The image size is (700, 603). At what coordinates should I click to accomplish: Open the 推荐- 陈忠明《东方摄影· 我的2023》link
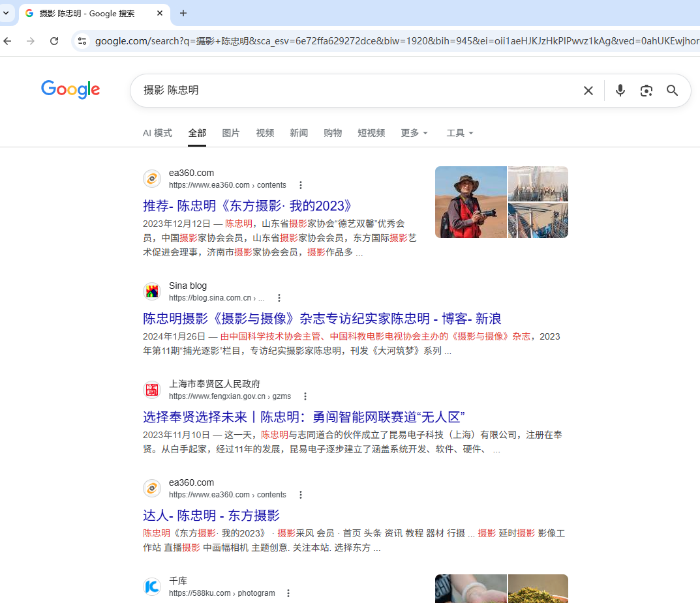point(247,205)
